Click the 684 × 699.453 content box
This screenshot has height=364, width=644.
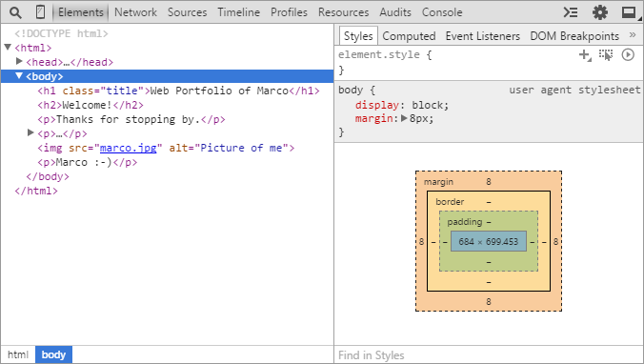[x=489, y=242]
